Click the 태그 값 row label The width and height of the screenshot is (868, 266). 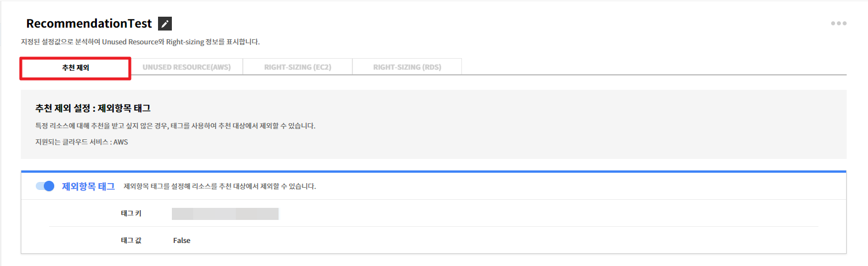click(131, 241)
